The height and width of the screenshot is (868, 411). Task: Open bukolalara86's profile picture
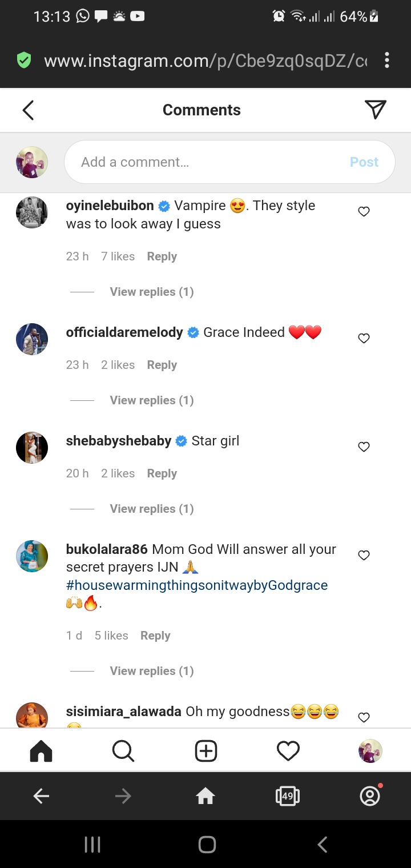[x=32, y=556]
